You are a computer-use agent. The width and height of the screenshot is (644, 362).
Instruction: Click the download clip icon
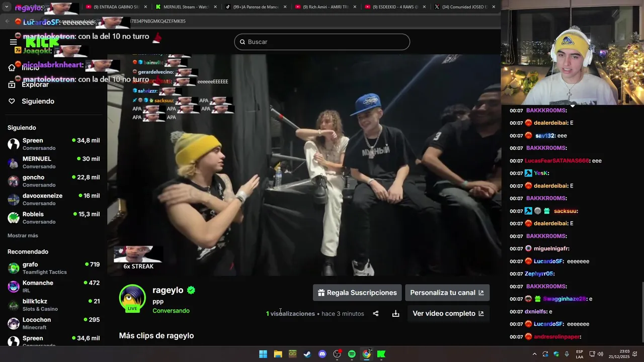point(396,314)
